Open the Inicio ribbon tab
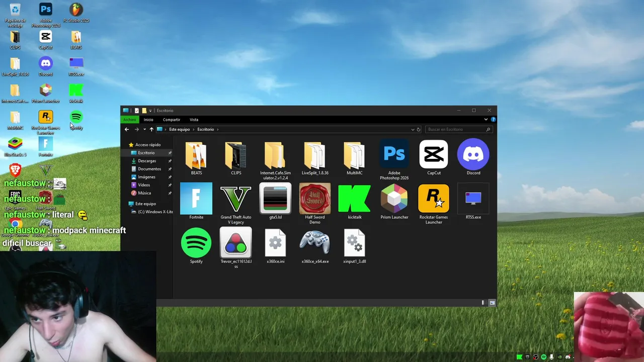Viewport: 644px width, 362px height. [148, 120]
